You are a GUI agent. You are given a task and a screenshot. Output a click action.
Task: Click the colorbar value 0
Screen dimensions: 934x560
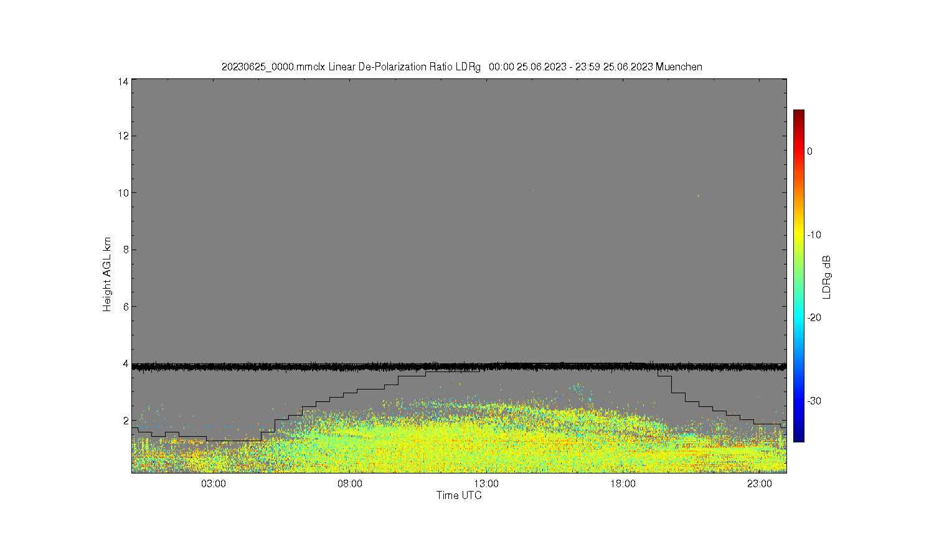[x=809, y=151]
